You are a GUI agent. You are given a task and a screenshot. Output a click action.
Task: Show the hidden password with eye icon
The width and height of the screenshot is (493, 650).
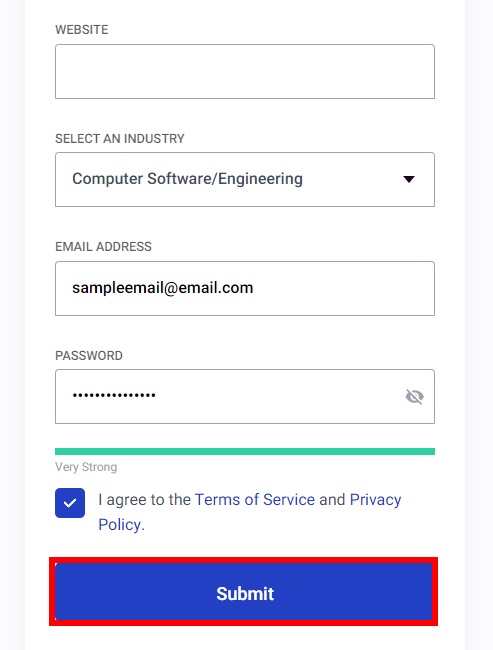pyautogui.click(x=414, y=397)
